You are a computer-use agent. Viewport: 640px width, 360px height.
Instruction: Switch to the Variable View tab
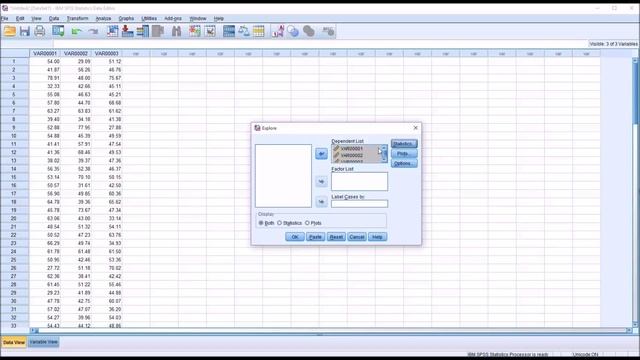pos(44,342)
